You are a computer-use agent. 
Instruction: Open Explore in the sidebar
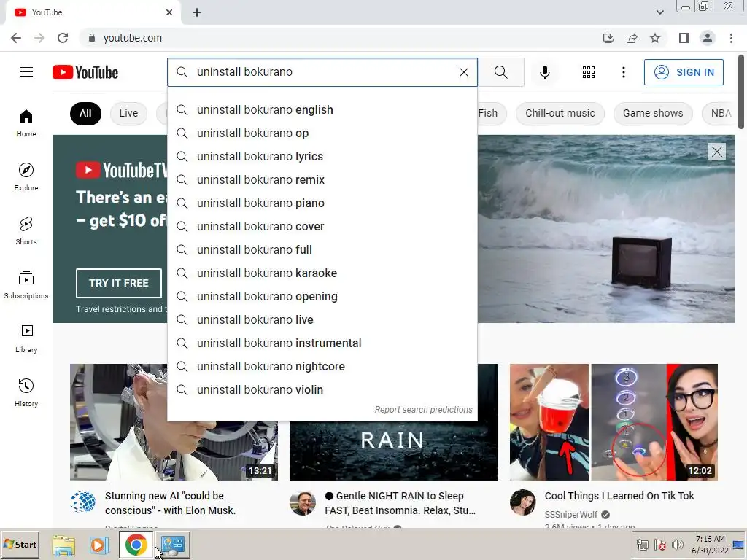[x=26, y=176]
